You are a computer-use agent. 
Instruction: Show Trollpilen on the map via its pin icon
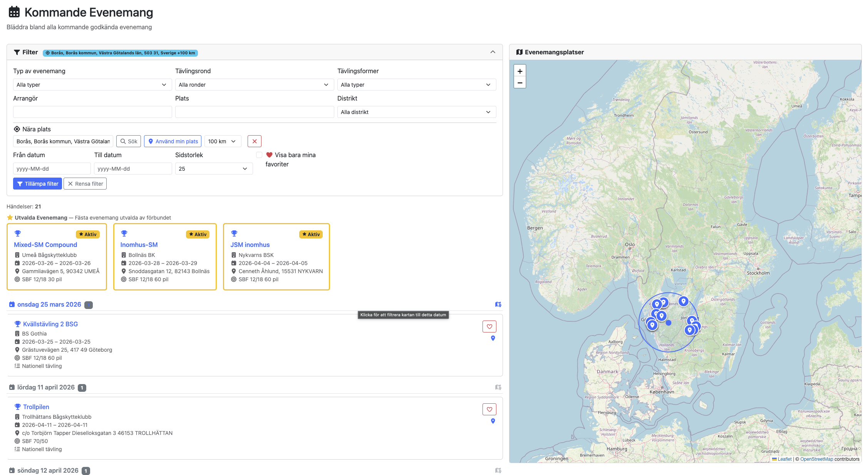click(x=493, y=421)
